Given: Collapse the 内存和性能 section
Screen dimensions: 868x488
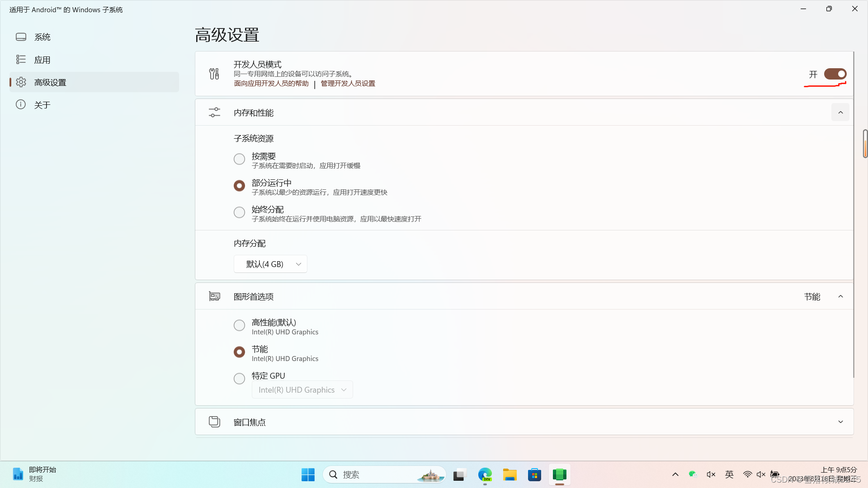Looking at the screenshot, I should [x=840, y=113].
